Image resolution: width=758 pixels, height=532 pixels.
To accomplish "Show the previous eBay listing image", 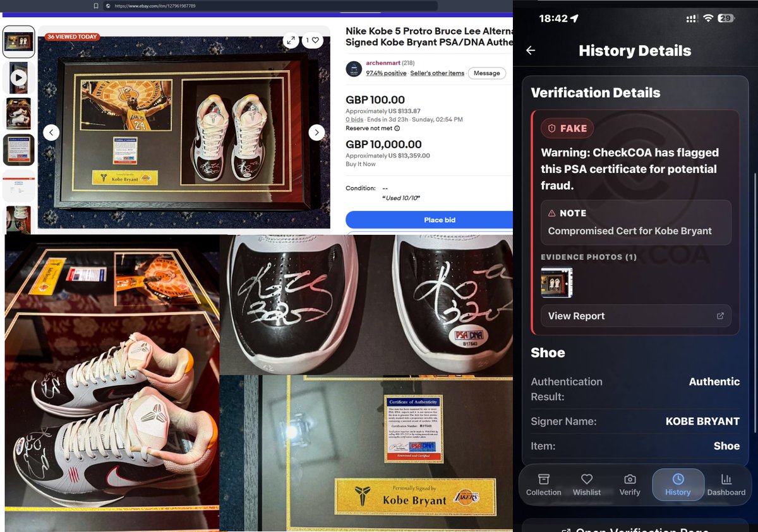I will pos(51,133).
